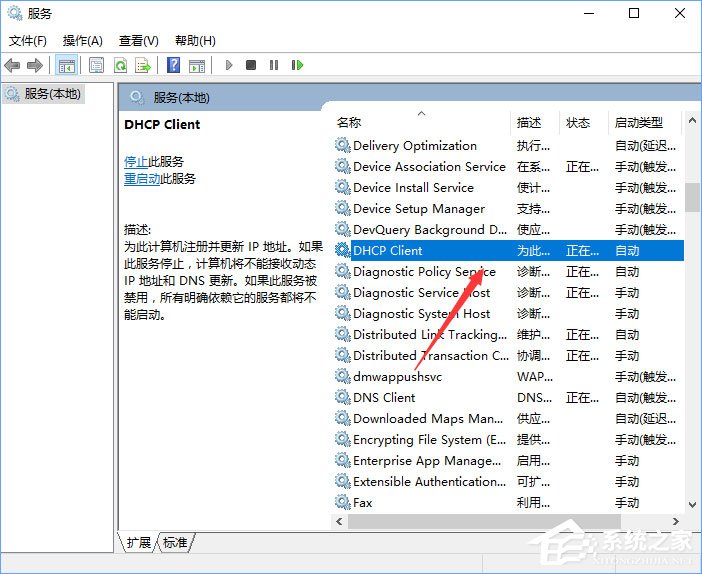The height and width of the screenshot is (574, 702).
Task: Select Device Association Service row
Action: (x=509, y=167)
